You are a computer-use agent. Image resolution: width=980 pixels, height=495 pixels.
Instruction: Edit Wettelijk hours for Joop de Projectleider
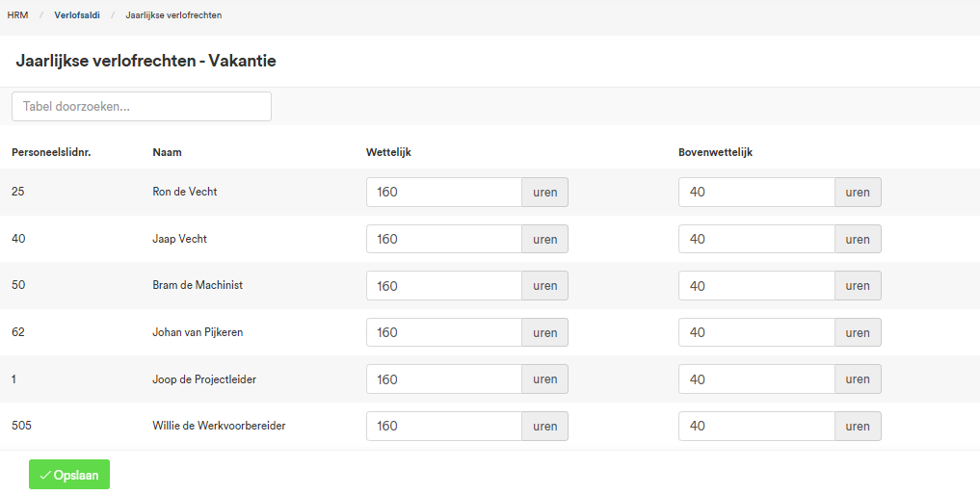[x=444, y=379]
